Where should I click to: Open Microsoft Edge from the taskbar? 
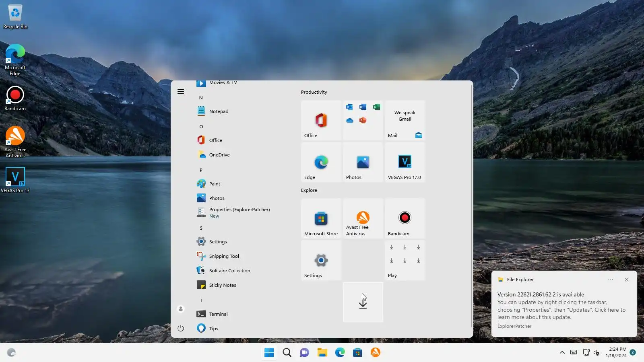(x=340, y=353)
